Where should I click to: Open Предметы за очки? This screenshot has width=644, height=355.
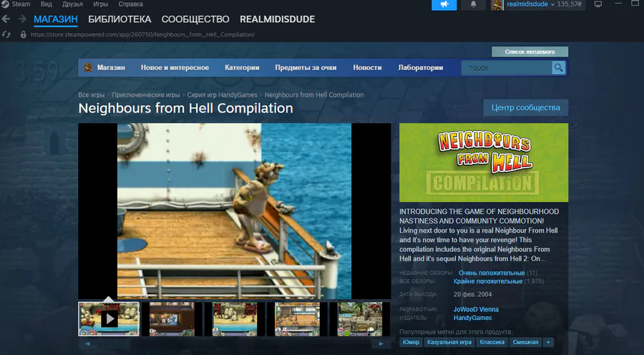pos(306,68)
